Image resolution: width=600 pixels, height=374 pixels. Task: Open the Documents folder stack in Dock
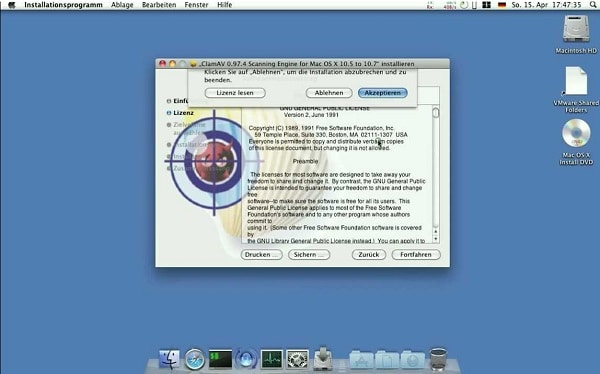(387, 360)
